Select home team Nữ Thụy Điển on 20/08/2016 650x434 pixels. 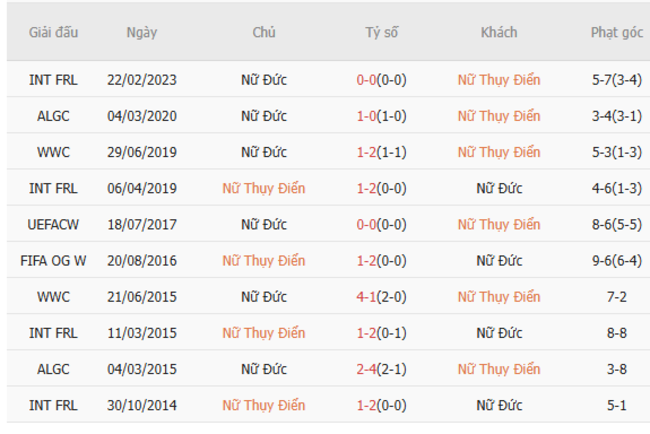(x=264, y=261)
